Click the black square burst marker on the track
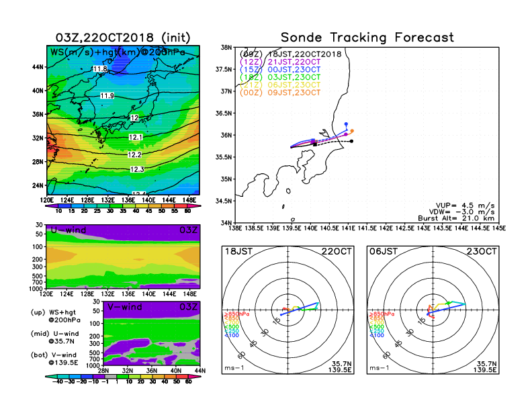Viewport: 532px width, 411px height. (x=315, y=145)
